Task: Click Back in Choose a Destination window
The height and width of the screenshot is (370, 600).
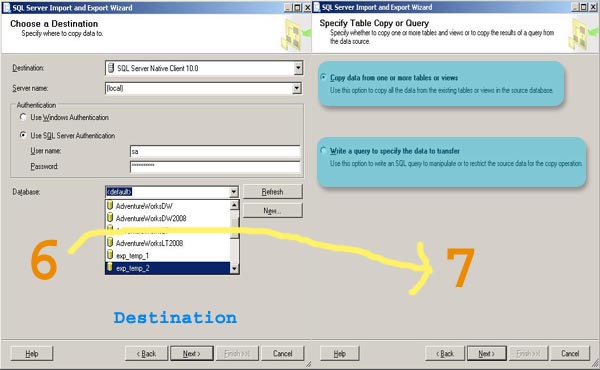Action: (x=147, y=354)
